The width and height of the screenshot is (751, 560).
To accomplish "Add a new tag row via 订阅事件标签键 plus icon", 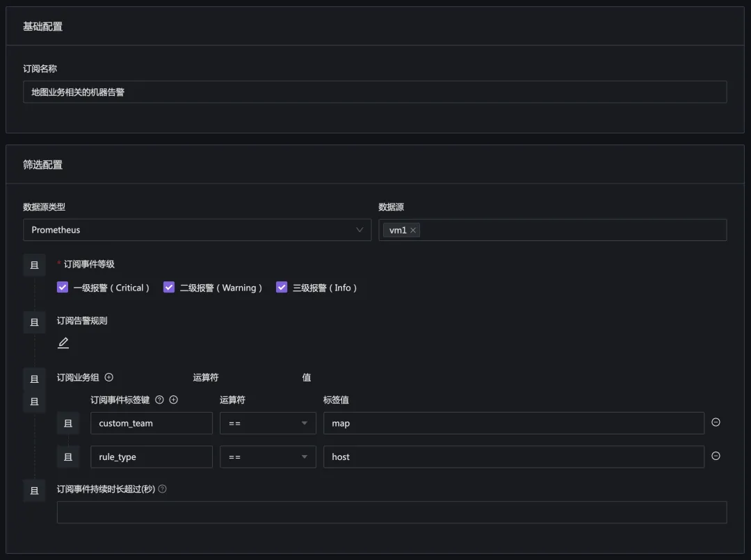I will pos(174,400).
